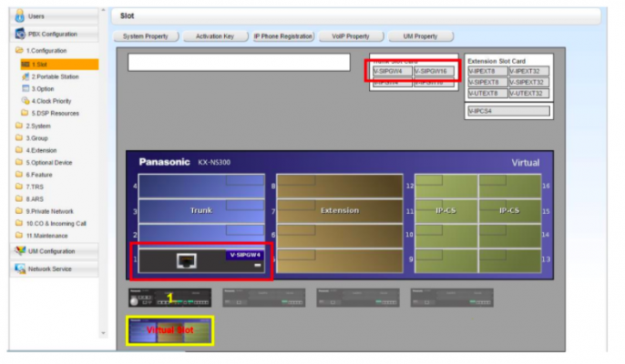
Task: Pick the V-IPEXT32 extension slot card
Action: [x=527, y=70]
